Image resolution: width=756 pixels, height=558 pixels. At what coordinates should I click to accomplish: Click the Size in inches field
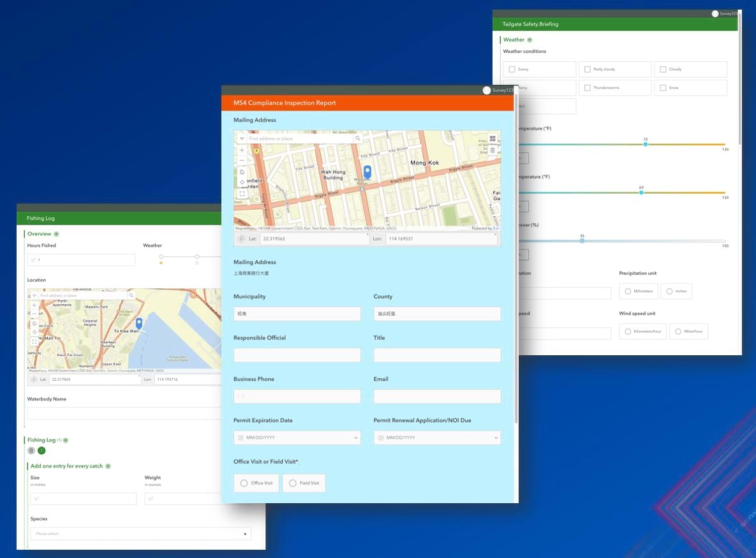click(x=84, y=499)
